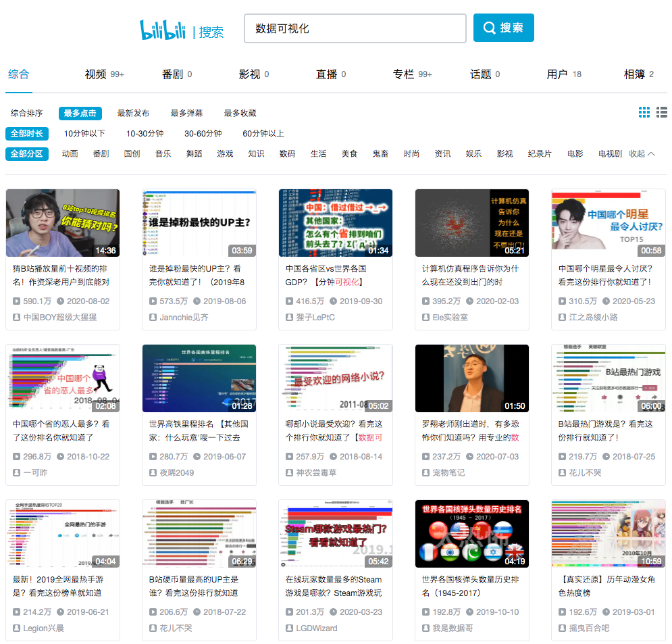This screenshot has height=644, width=672.
Task: Open title link B站最热门游戏是
Action: point(606,430)
